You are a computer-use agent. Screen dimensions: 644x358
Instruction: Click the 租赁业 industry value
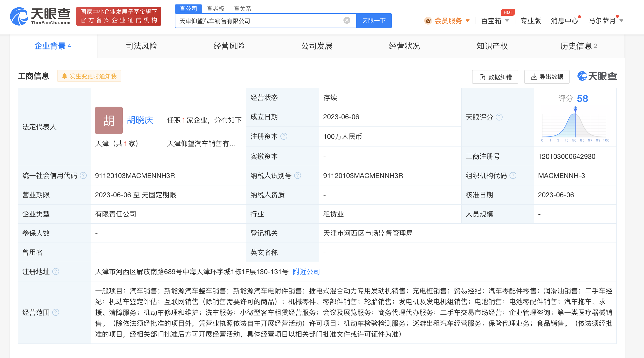tap(334, 214)
